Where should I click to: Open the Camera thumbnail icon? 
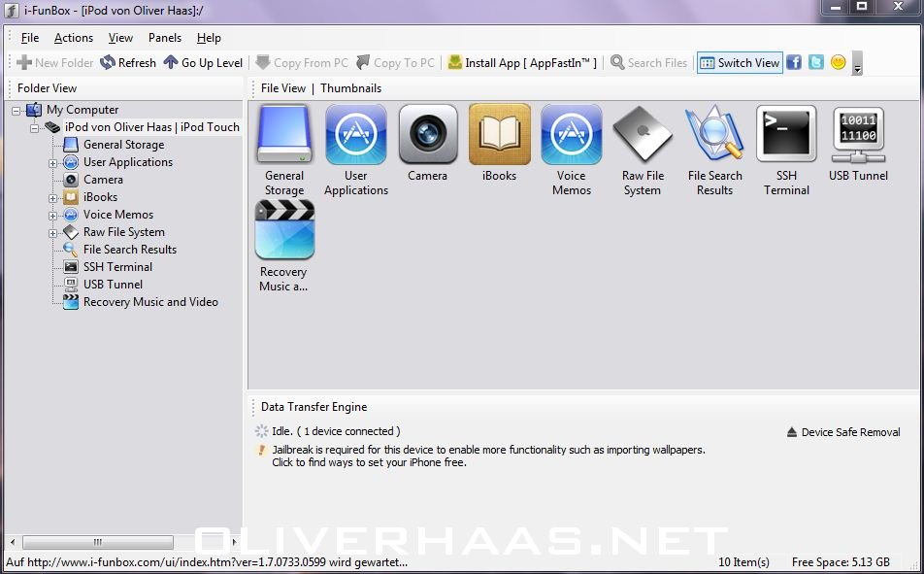pyautogui.click(x=428, y=134)
